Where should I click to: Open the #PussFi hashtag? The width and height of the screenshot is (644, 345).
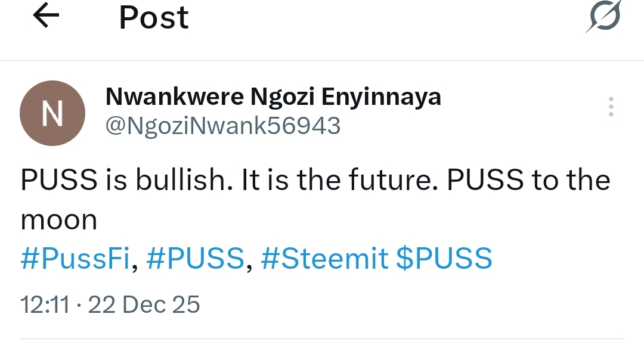pos(75,259)
